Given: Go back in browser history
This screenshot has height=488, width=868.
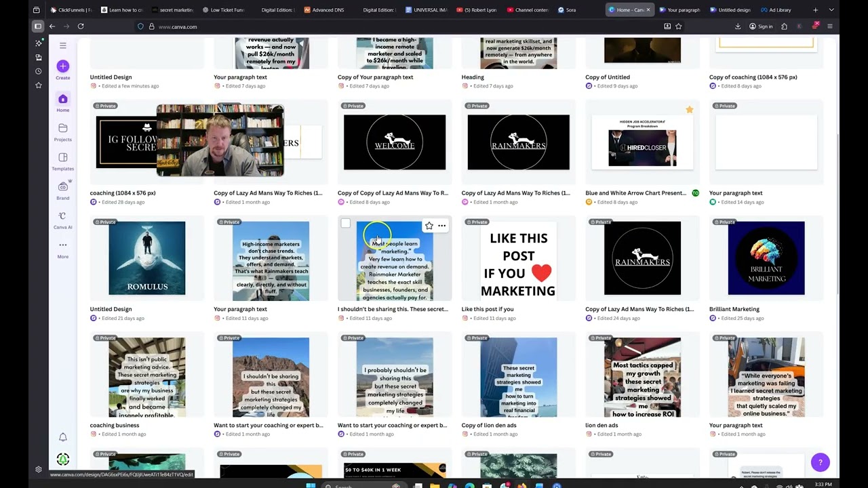Looking at the screenshot, I should click(x=52, y=26).
